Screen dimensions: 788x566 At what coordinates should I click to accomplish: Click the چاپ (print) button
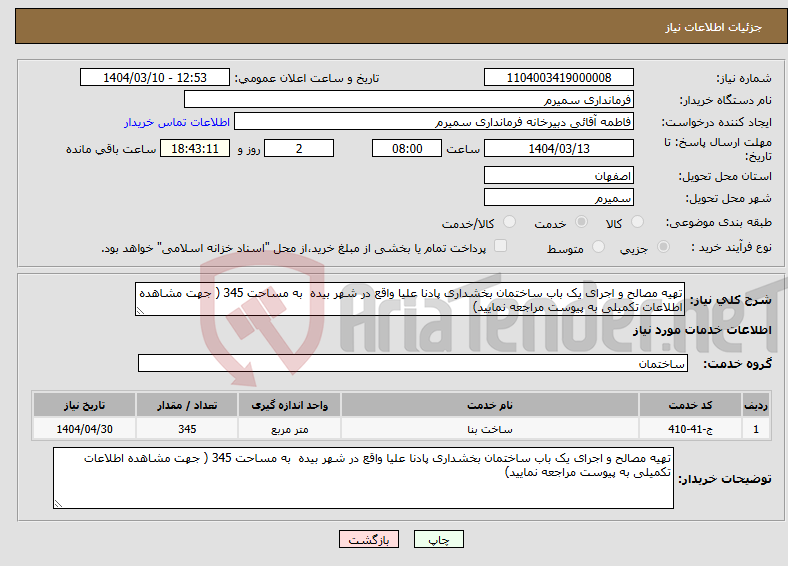(438, 539)
